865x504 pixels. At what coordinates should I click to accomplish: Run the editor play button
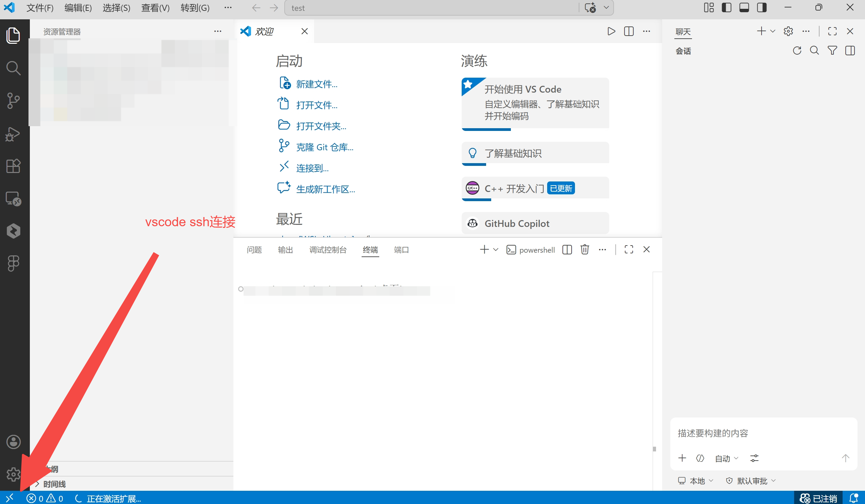click(611, 31)
